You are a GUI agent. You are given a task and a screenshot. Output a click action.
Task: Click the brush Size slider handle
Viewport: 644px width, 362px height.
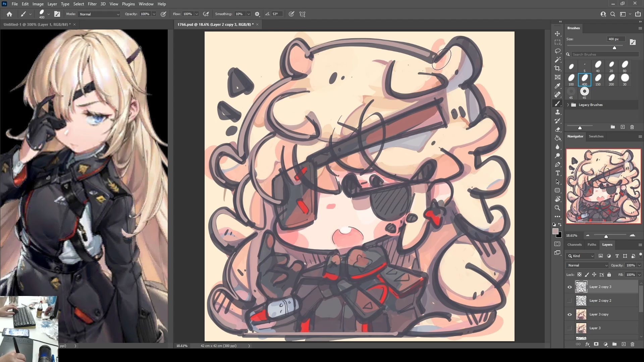coord(614,48)
